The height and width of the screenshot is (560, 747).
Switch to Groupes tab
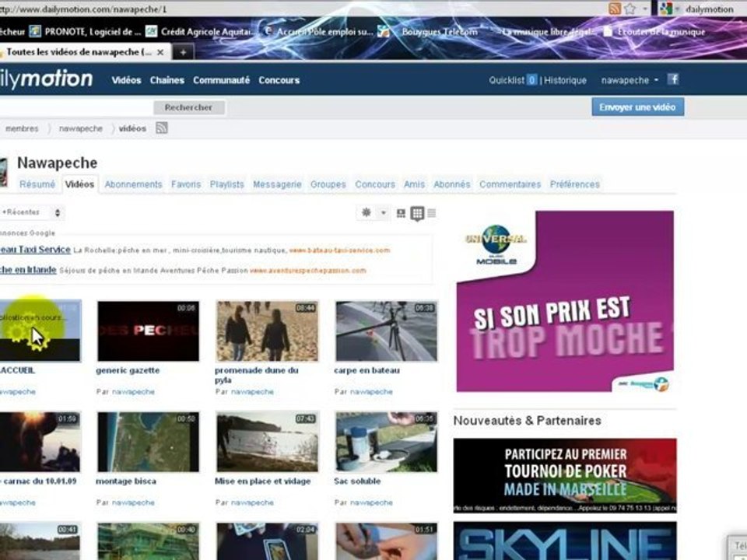tap(328, 184)
